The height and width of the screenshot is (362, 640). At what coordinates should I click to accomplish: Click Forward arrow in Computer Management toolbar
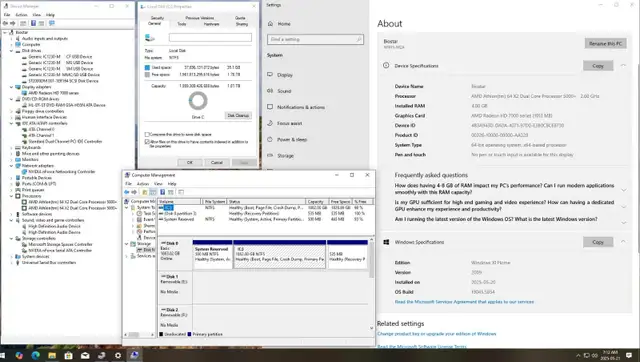(x=134, y=192)
